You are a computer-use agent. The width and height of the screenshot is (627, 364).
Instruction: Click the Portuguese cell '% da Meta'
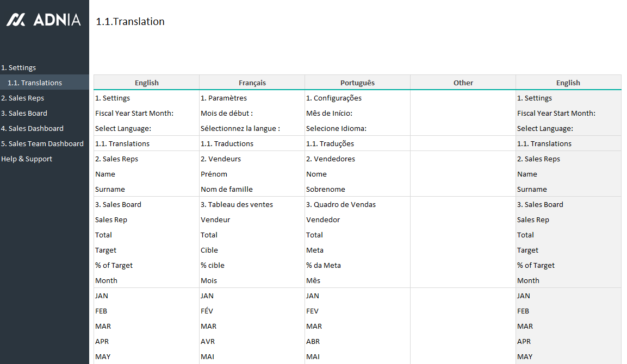click(324, 266)
